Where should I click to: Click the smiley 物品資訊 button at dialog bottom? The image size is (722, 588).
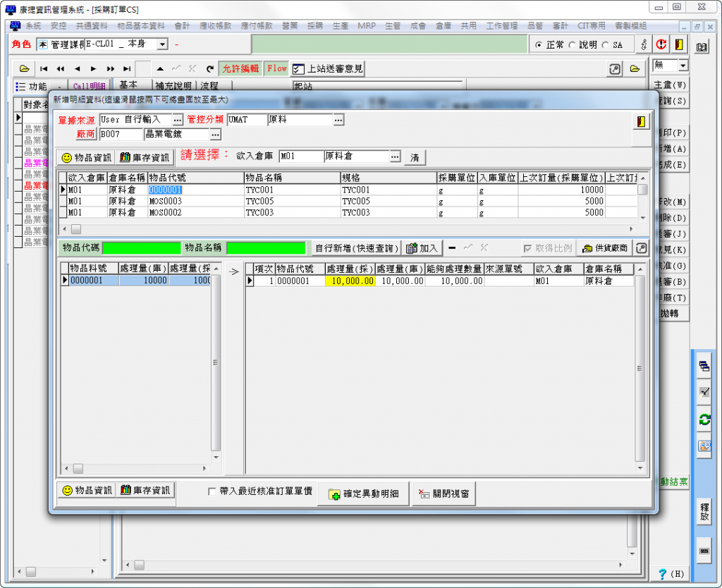point(86,491)
